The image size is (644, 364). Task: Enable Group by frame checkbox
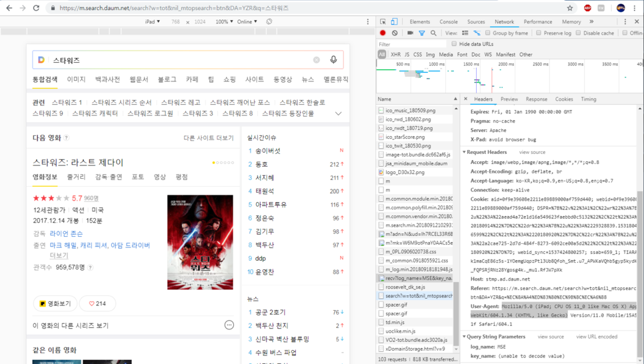point(488,33)
